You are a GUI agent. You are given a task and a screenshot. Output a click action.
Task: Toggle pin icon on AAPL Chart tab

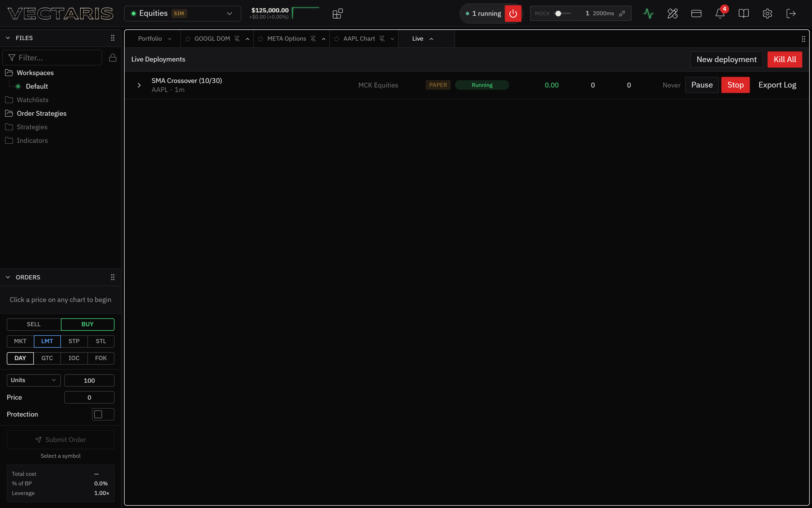click(x=382, y=39)
